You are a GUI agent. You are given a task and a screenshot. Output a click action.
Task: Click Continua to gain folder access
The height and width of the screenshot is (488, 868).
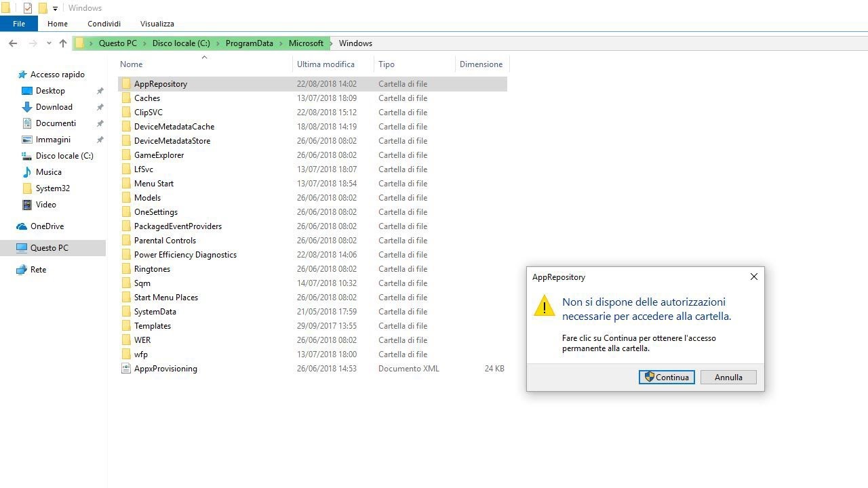[667, 378]
